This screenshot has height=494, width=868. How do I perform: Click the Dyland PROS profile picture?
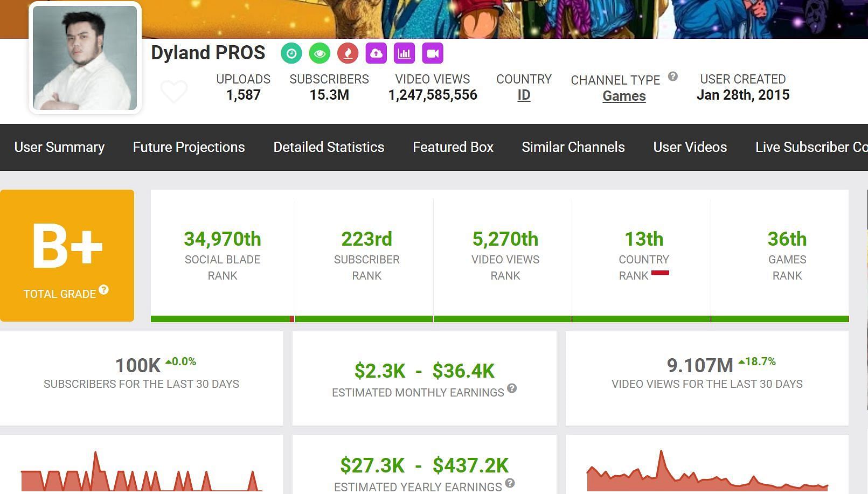coord(85,58)
